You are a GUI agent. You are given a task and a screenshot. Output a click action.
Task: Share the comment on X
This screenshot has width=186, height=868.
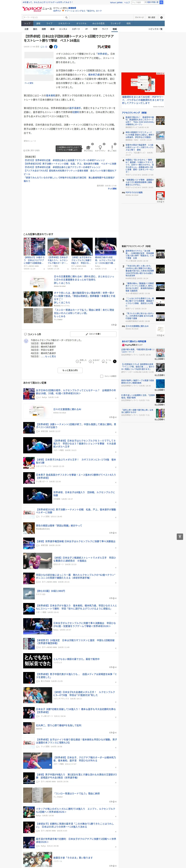(115, 361)
